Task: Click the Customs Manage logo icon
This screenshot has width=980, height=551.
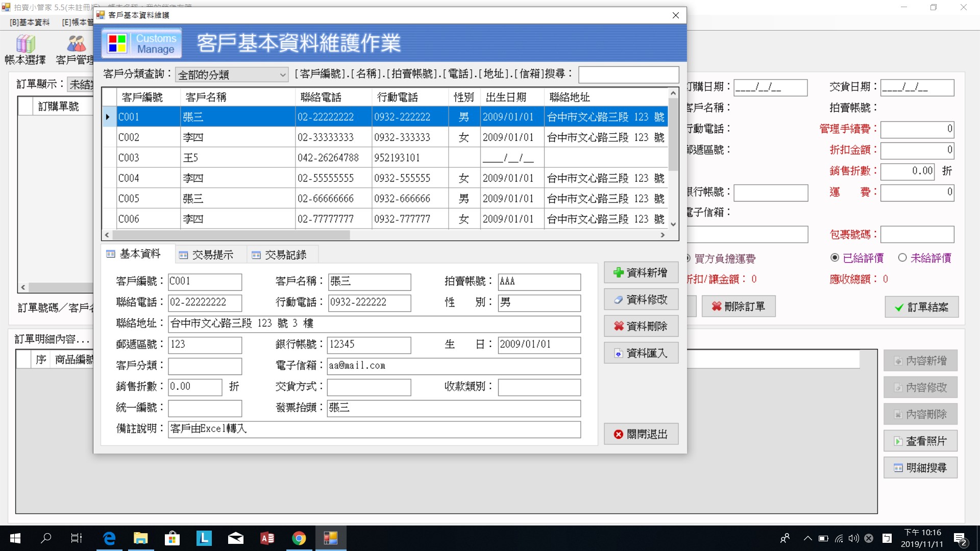Action: point(140,44)
